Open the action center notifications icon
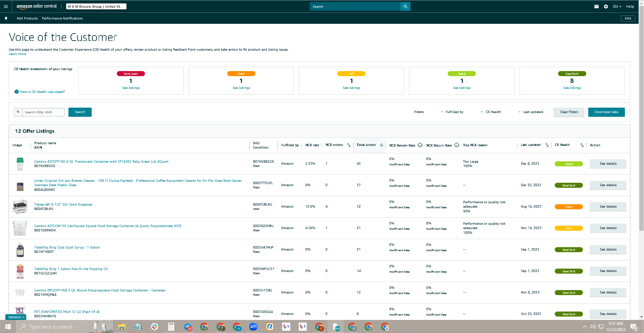The height and width of the screenshot is (333, 644). coord(634,327)
